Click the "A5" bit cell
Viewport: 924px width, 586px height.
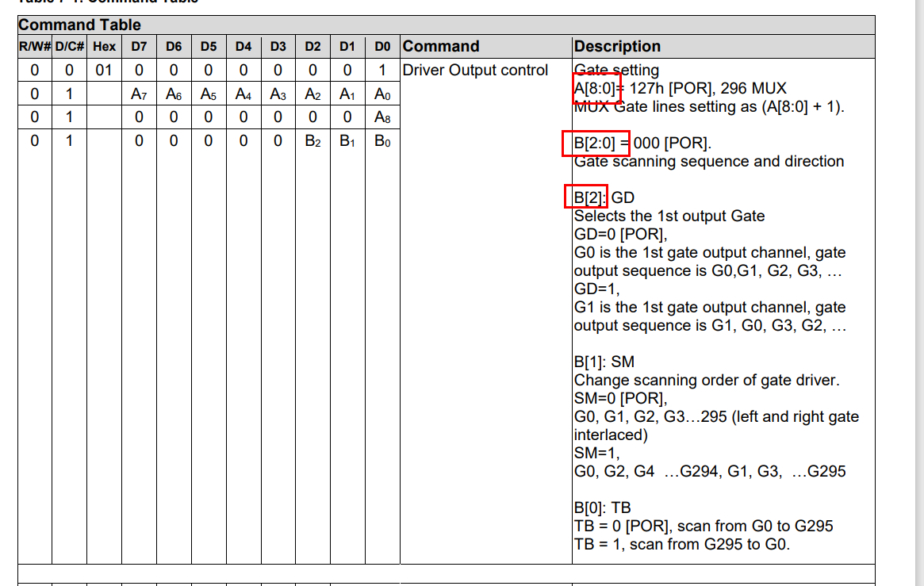[x=209, y=94]
